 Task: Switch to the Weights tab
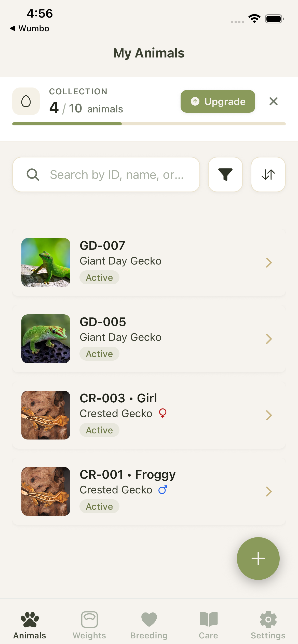89,625
